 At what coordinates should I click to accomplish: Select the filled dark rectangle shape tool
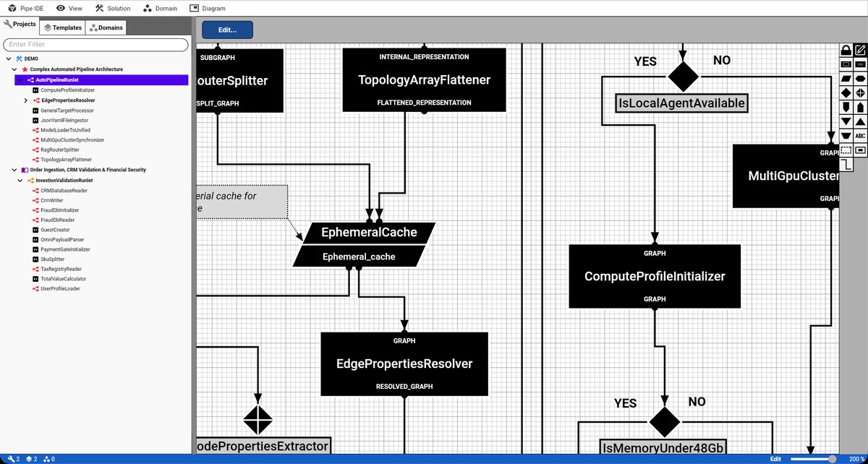tap(860, 64)
